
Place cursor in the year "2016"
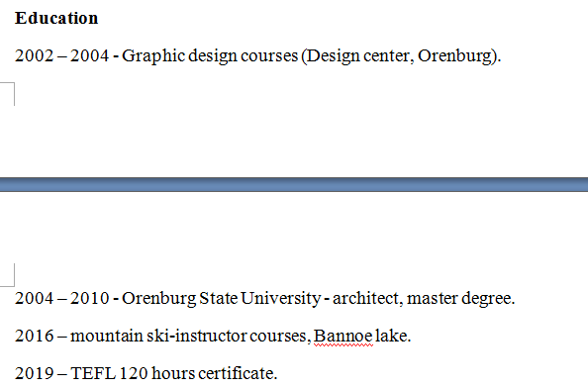[35, 336]
